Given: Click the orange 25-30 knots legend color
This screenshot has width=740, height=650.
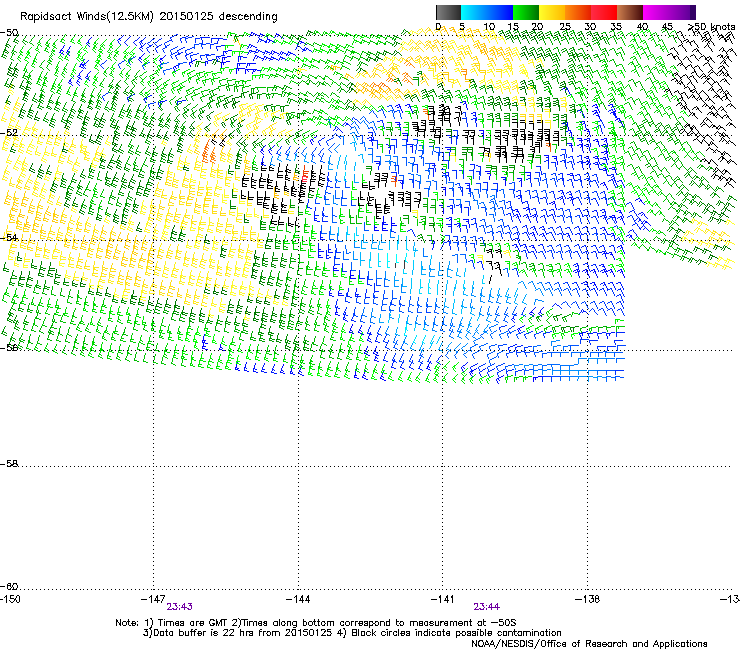Looking at the screenshot, I should (x=578, y=12).
